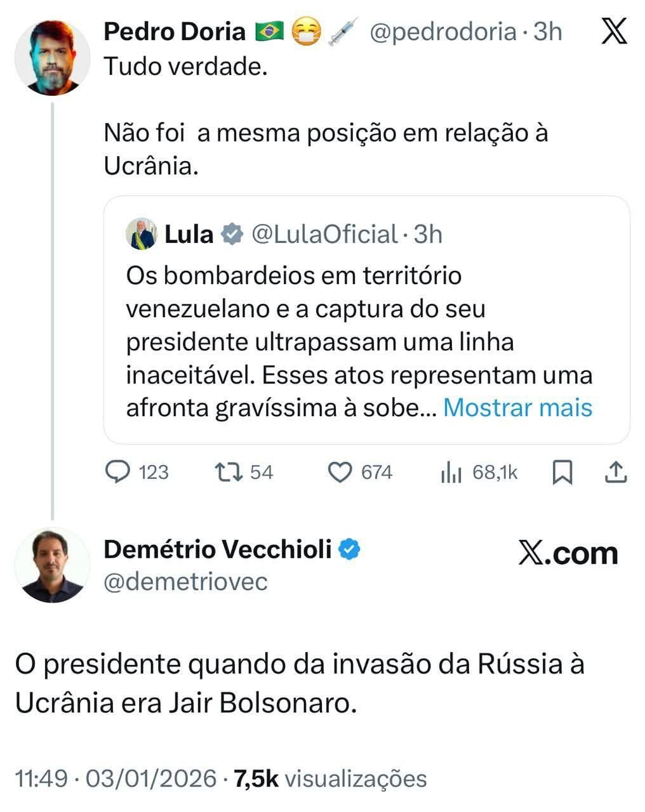
Task: Open the @pedrodoria handle link
Action: pyautogui.click(x=442, y=32)
